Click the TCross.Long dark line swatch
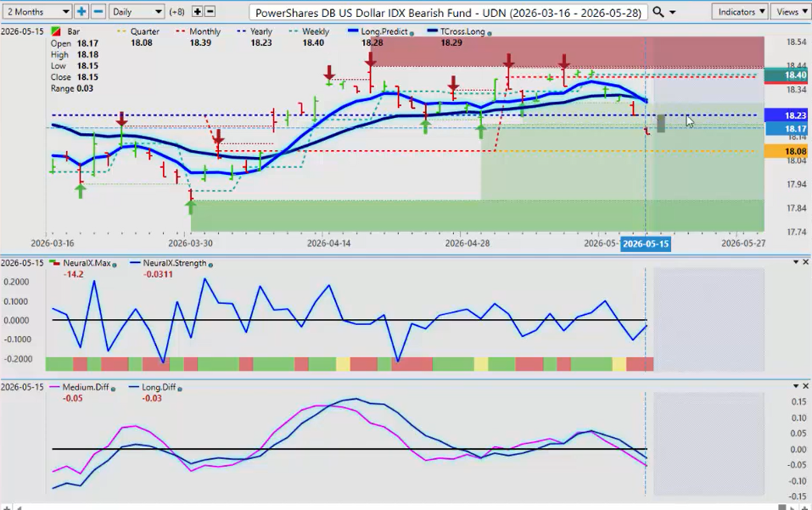Viewport: 812px width, 510px height. tap(432, 31)
